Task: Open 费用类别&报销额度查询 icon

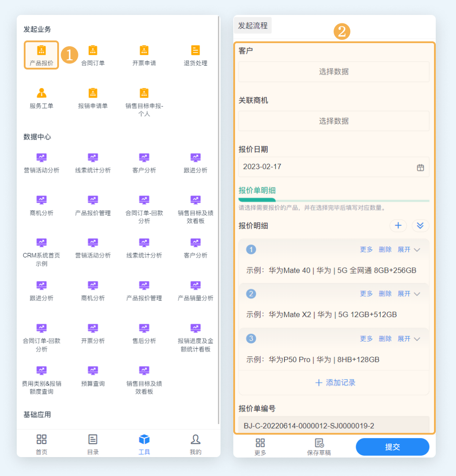Action: (x=41, y=381)
